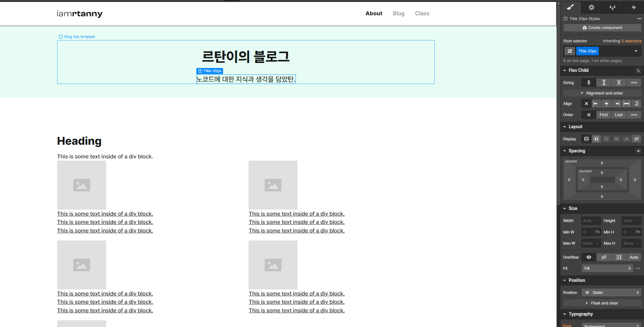Open the Position dropdown showing Static
This screenshot has width=644, height=327.
(x=611, y=293)
